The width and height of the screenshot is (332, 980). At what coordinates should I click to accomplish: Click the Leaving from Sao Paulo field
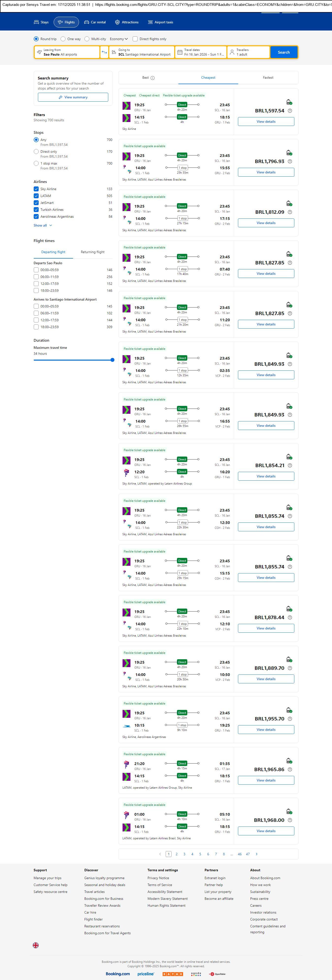click(x=67, y=52)
